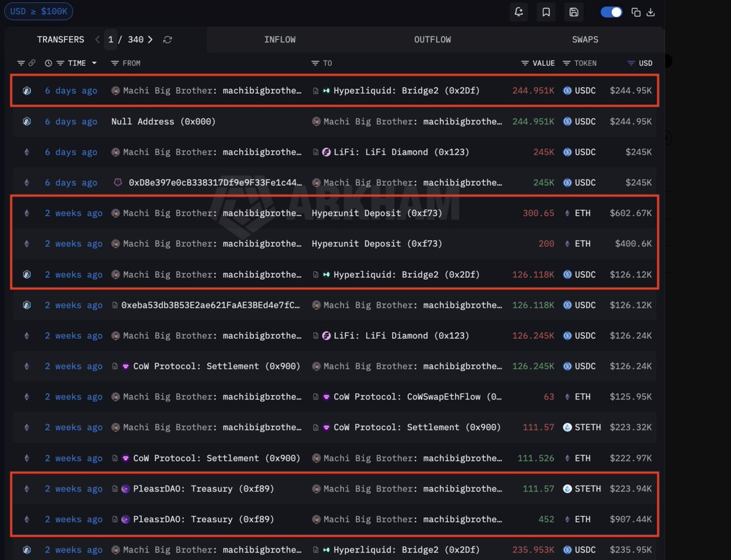
Task: Click the bookmark icon in the top toolbar
Action: pyautogui.click(x=546, y=12)
